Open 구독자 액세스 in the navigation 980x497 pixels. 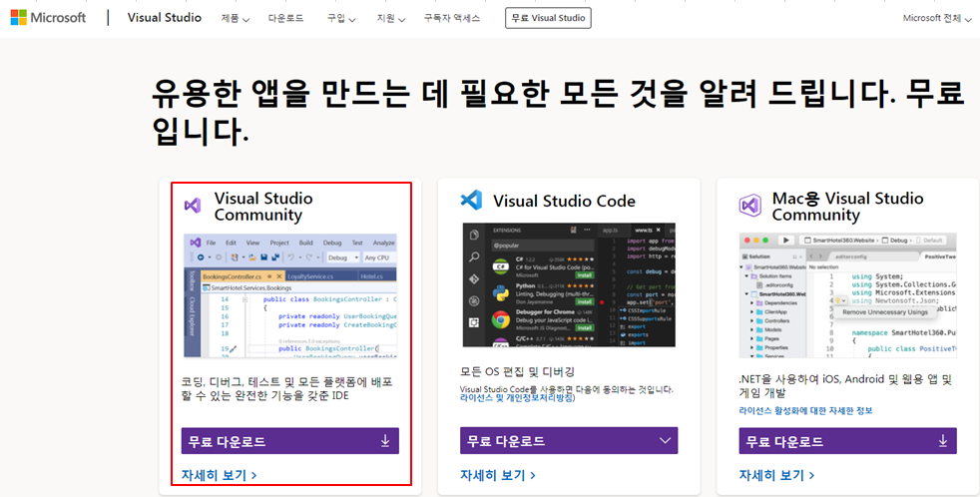tap(452, 18)
